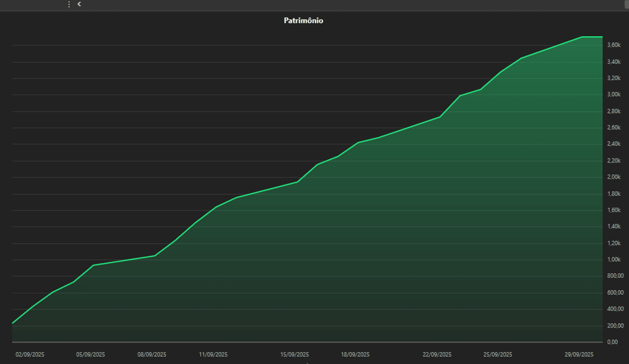Viewport: 629px width, 364px height.
Task: Select the 05/09/2025 date label
Action: pos(91,355)
